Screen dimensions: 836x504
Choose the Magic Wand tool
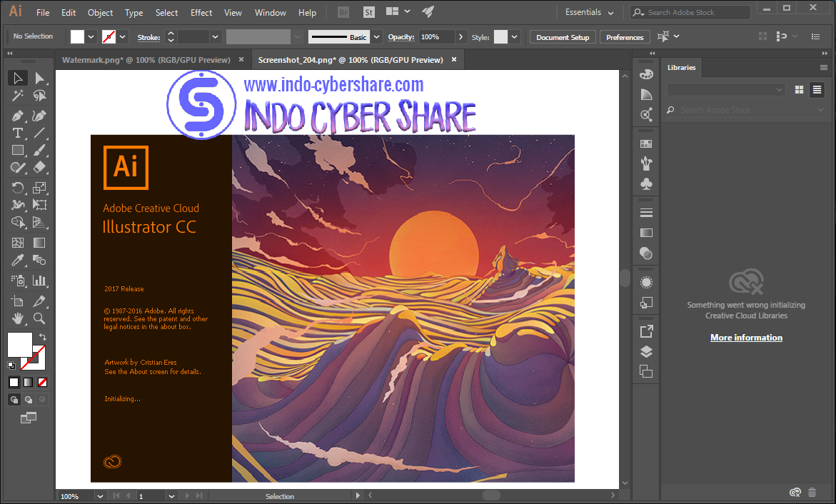(x=18, y=96)
